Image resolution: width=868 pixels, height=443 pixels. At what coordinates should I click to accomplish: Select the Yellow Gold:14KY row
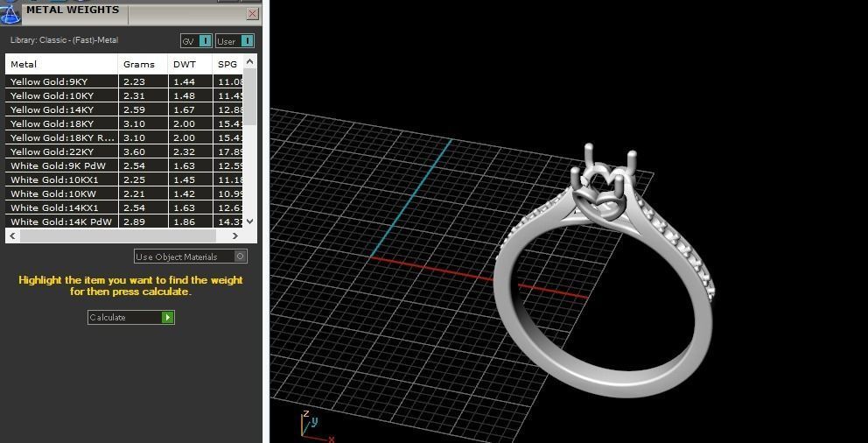click(x=124, y=109)
